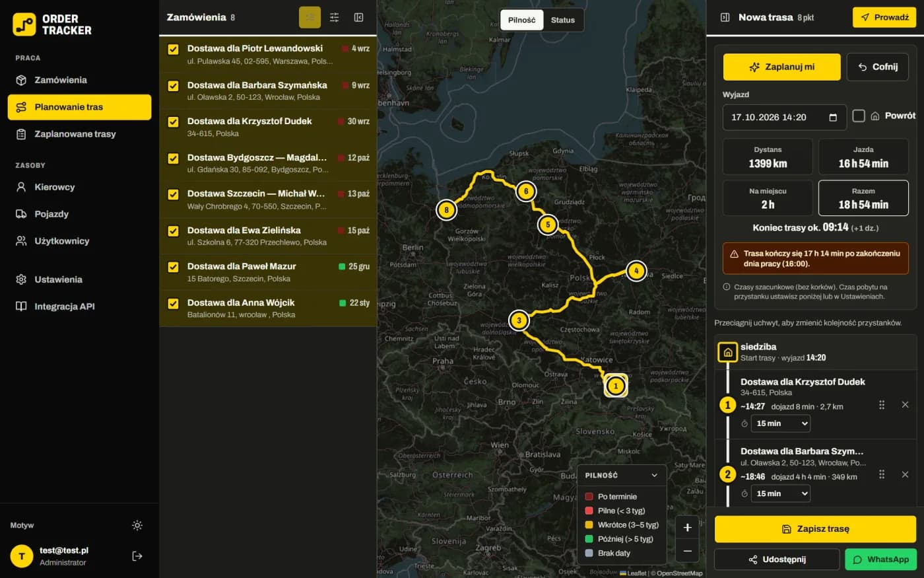
Task: Click the Razem 18 h 54 min summary card
Action: pyautogui.click(x=863, y=198)
